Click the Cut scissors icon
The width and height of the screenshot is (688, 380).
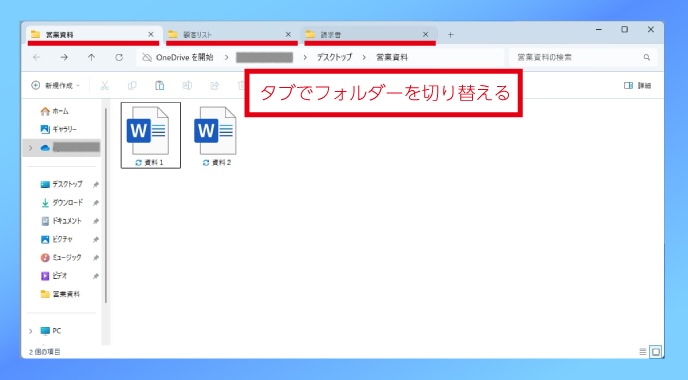point(104,86)
